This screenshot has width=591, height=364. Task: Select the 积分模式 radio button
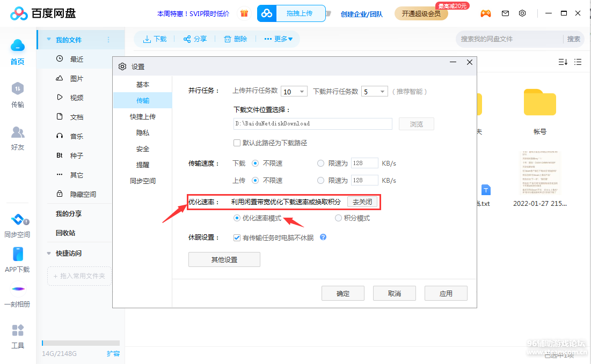tap(338, 218)
